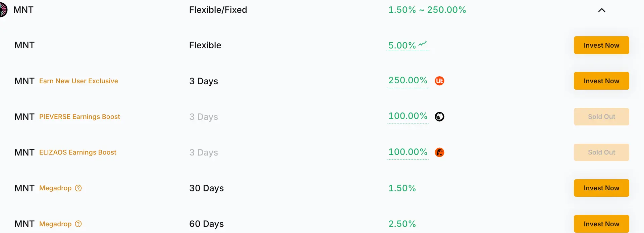Screen dimensions: 644x233
Task: Click the MNT coin logo at the top
Action: [x=3, y=10]
